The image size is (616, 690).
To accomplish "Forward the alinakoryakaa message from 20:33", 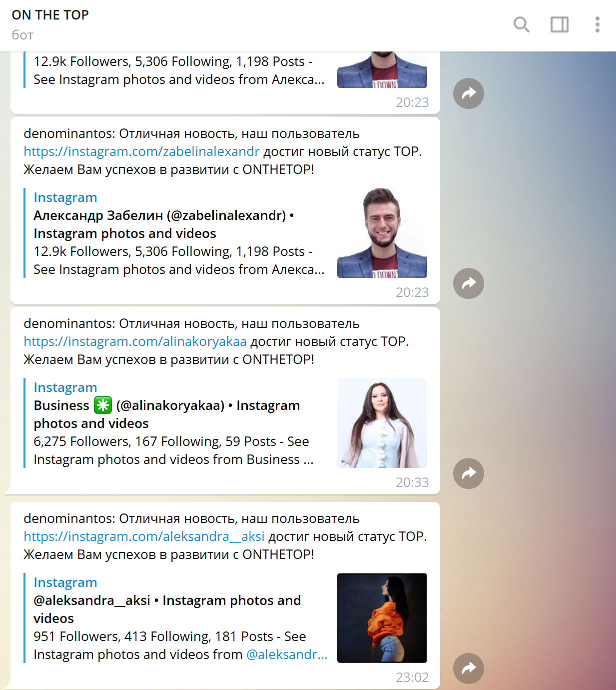I will click(469, 473).
